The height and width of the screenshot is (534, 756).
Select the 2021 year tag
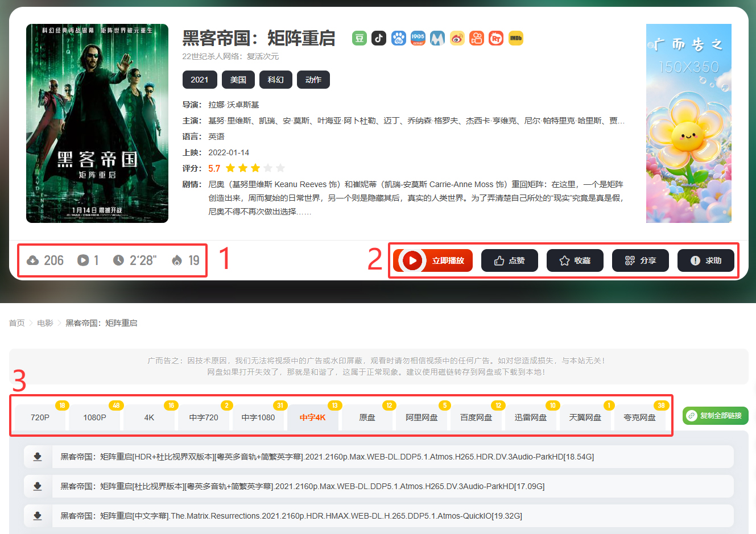[x=200, y=80]
